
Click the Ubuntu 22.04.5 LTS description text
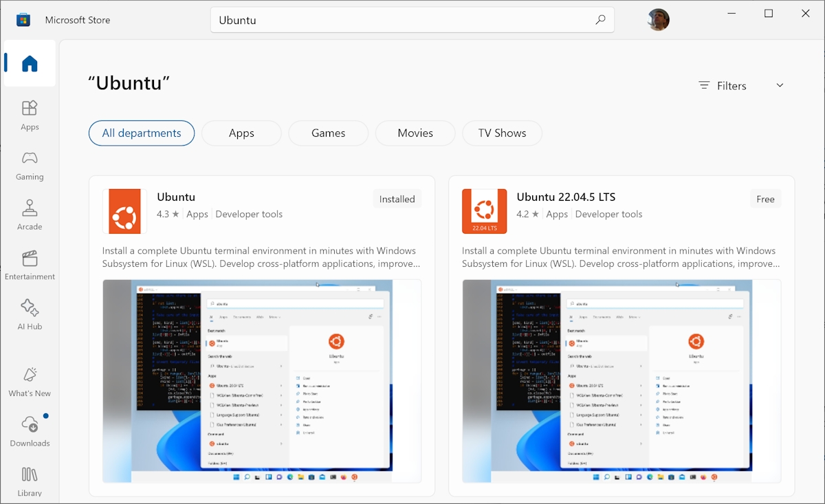(x=621, y=257)
